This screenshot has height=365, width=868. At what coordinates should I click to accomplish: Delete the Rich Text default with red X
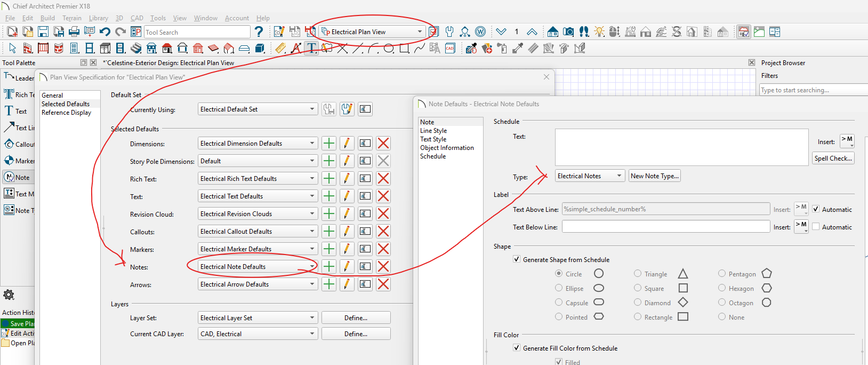tap(383, 179)
